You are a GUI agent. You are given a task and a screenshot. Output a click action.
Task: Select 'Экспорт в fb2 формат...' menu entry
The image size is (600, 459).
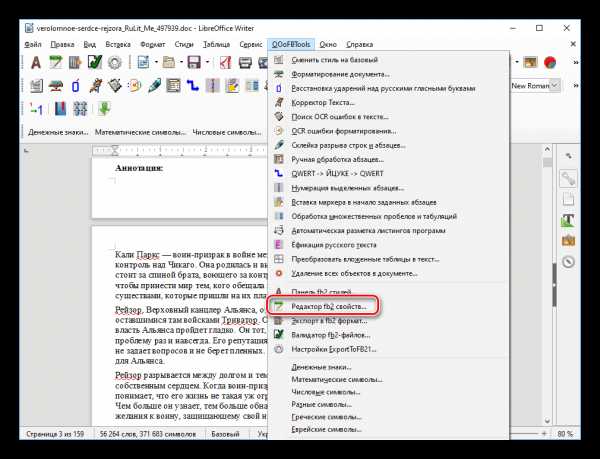coord(388,321)
